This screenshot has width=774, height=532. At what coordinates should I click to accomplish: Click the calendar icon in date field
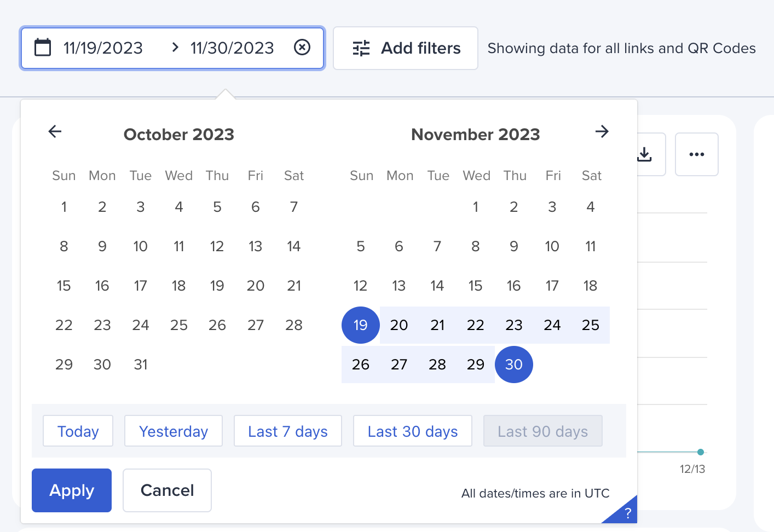pos(43,48)
